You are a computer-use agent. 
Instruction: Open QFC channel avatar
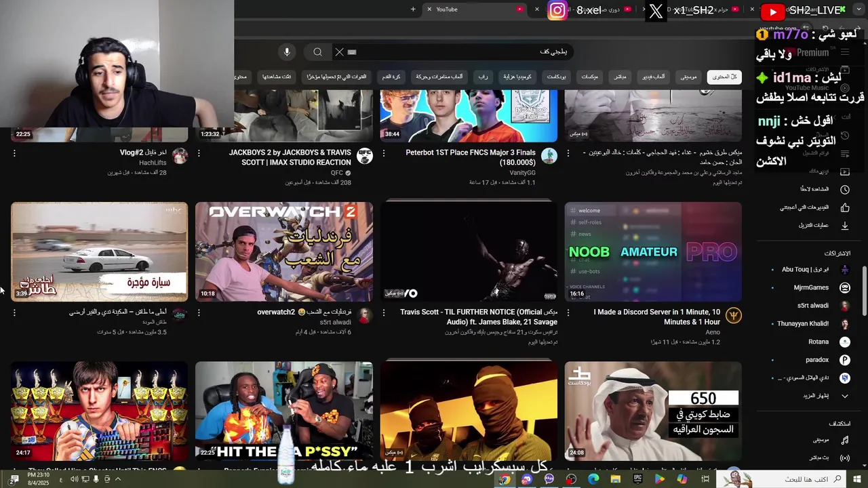coord(365,156)
